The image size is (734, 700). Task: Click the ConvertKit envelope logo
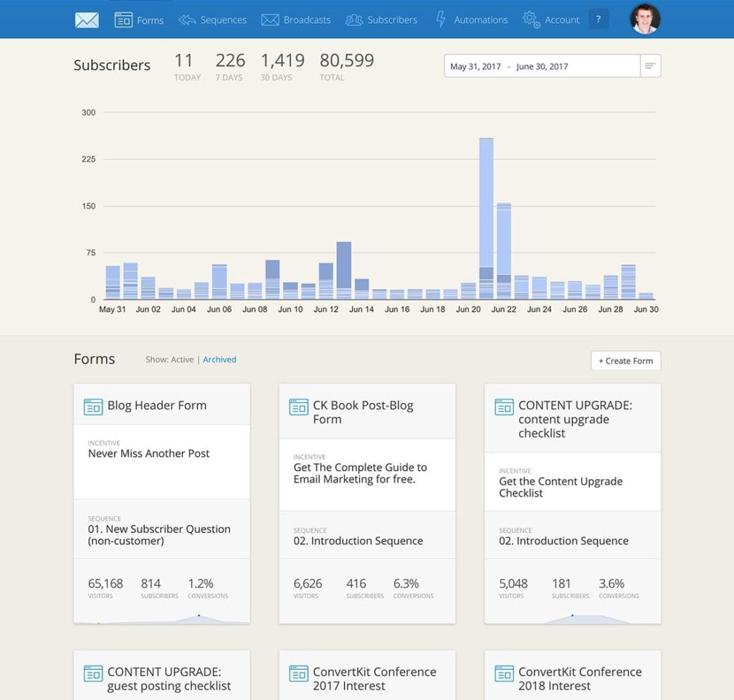86,19
